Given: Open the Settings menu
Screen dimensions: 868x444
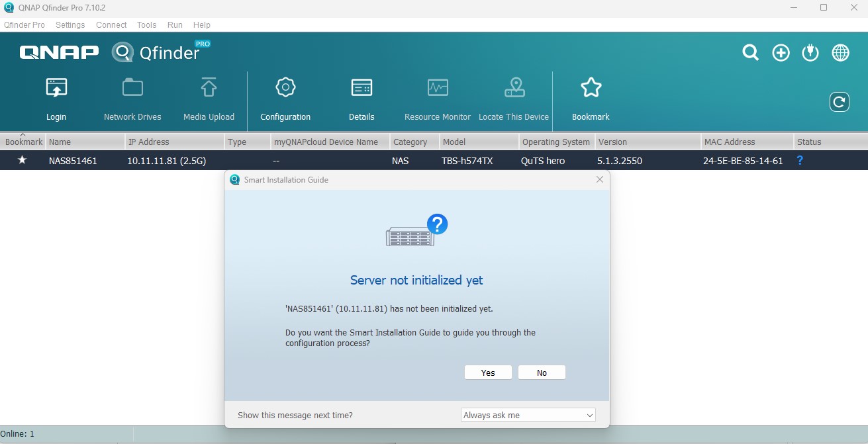Looking at the screenshot, I should pyautogui.click(x=70, y=25).
